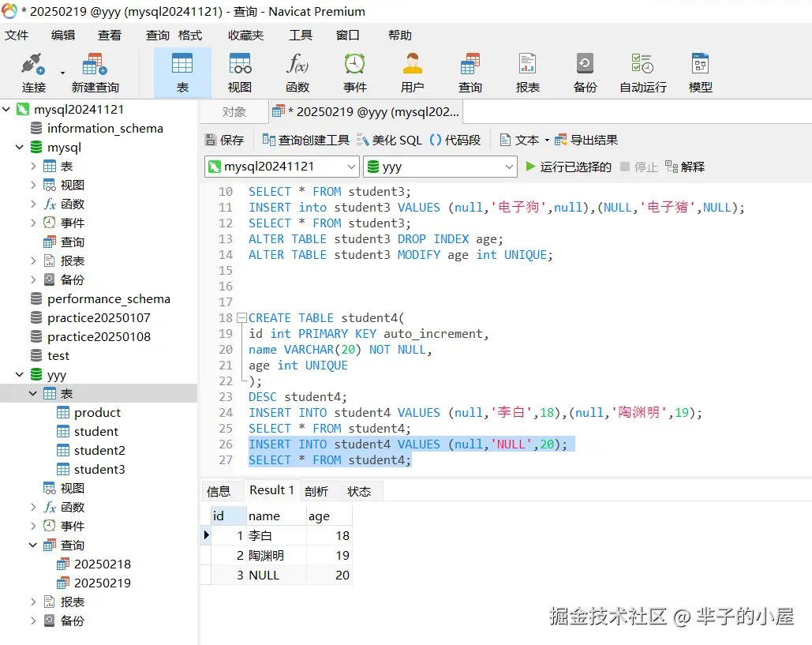Open the 代码段 code snippet panel
Screen dimensions: 812x645
tap(455, 140)
